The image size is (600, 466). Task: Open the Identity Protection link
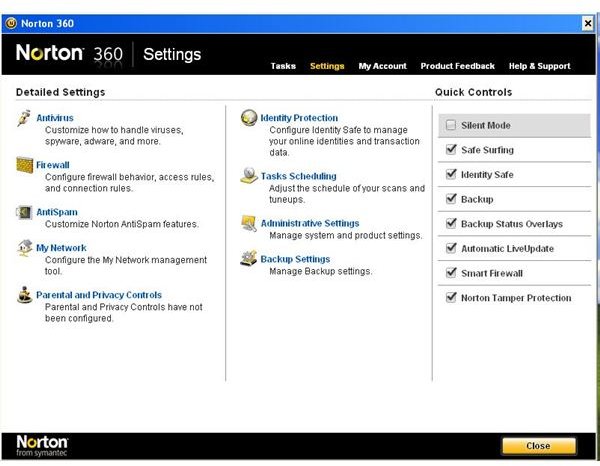click(x=299, y=118)
